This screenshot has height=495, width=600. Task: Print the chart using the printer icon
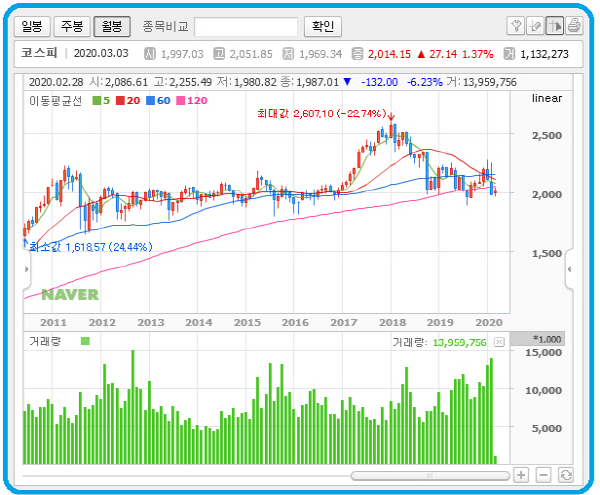574,26
